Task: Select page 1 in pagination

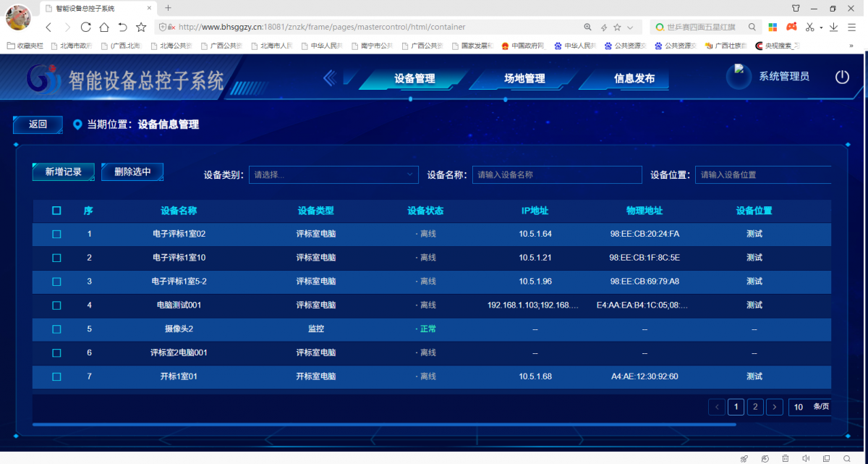Action: pyautogui.click(x=736, y=407)
